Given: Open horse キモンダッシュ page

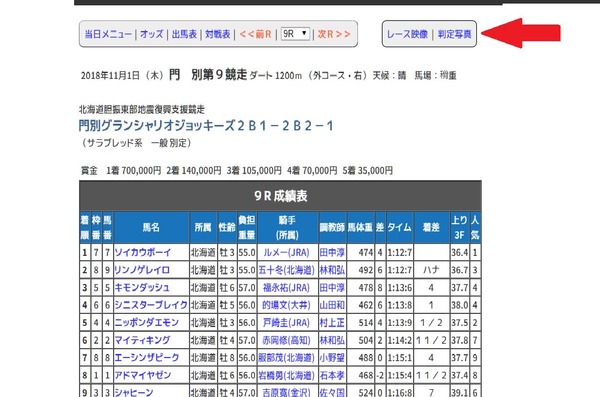Looking at the screenshot, I should point(142,288).
